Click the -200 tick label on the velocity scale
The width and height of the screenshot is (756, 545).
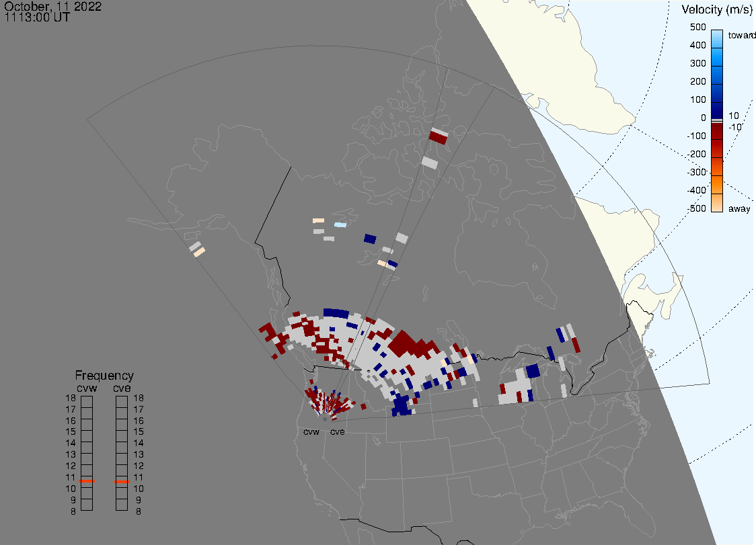click(697, 154)
